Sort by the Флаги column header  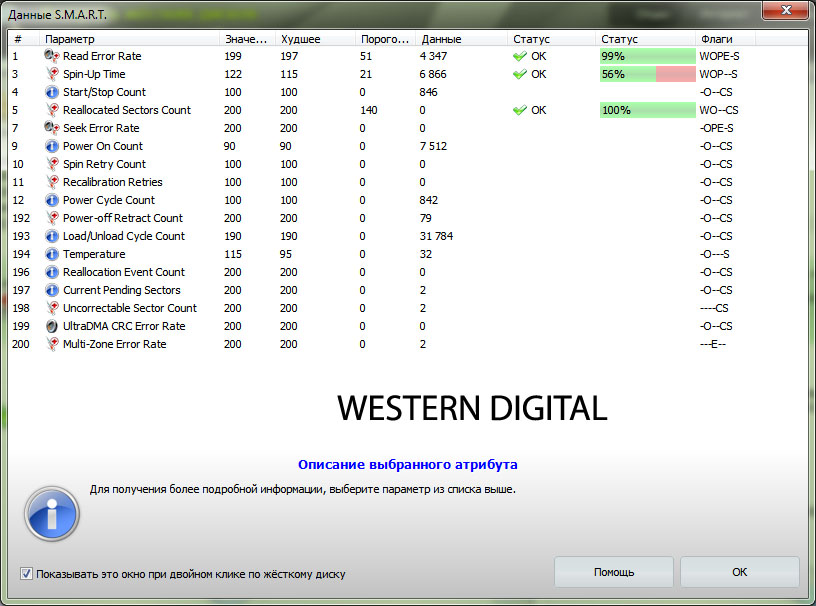pyautogui.click(x=725, y=39)
